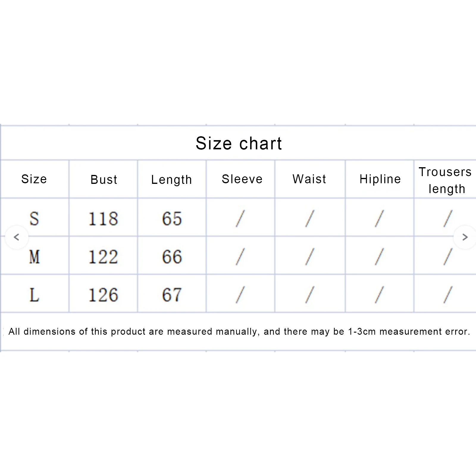Click the bust value 122

coord(103,257)
